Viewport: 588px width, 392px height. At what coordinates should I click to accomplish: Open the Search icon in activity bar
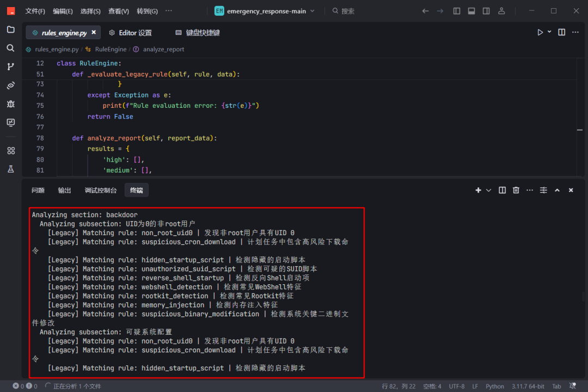[x=11, y=48]
